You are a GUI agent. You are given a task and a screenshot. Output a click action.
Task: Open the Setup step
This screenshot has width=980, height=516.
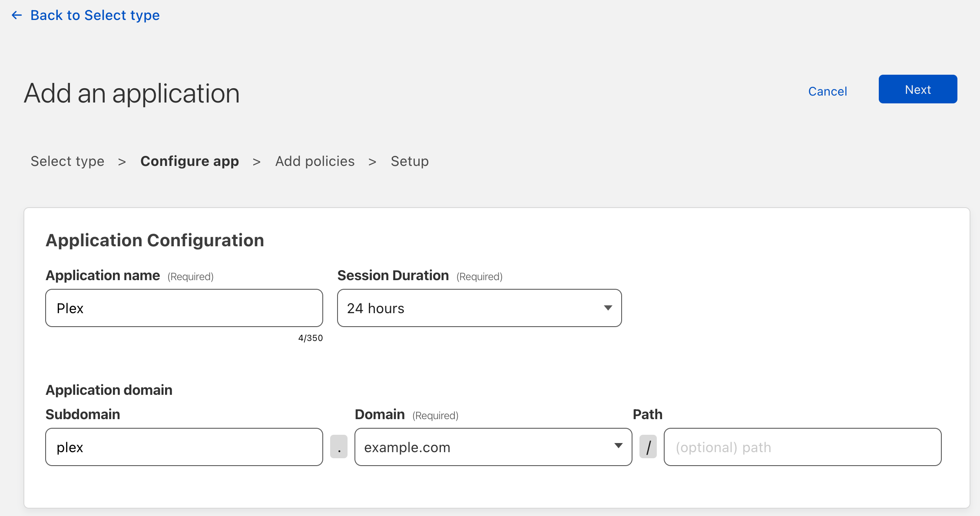[409, 161]
